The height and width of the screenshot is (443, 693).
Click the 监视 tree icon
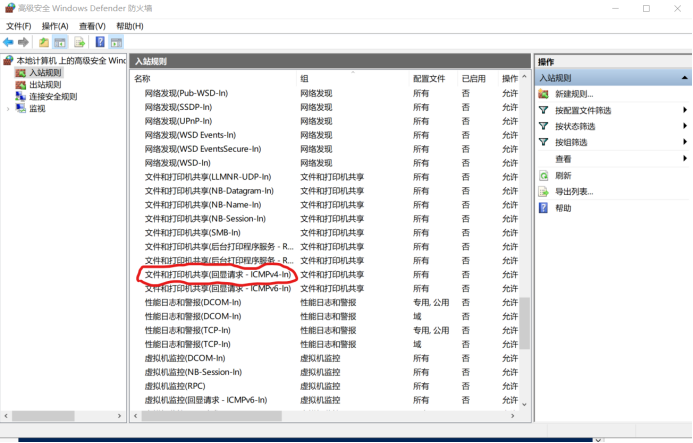pos(20,108)
